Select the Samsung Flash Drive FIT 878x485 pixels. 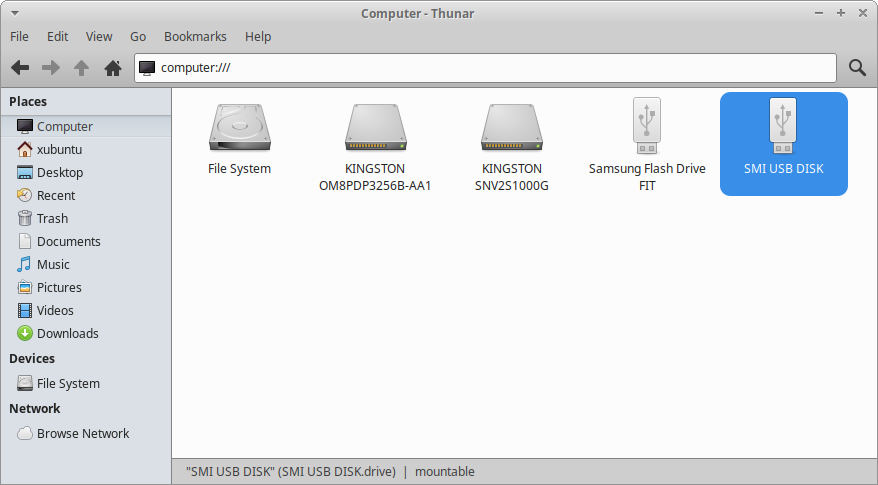(647, 131)
